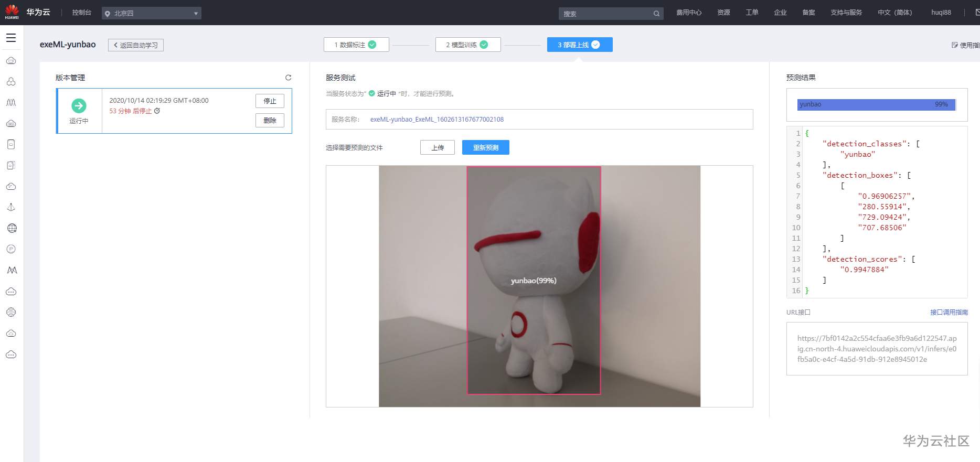Open the 使用指南 guide link
Screen dimensions: 980x462
pyautogui.click(x=966, y=45)
